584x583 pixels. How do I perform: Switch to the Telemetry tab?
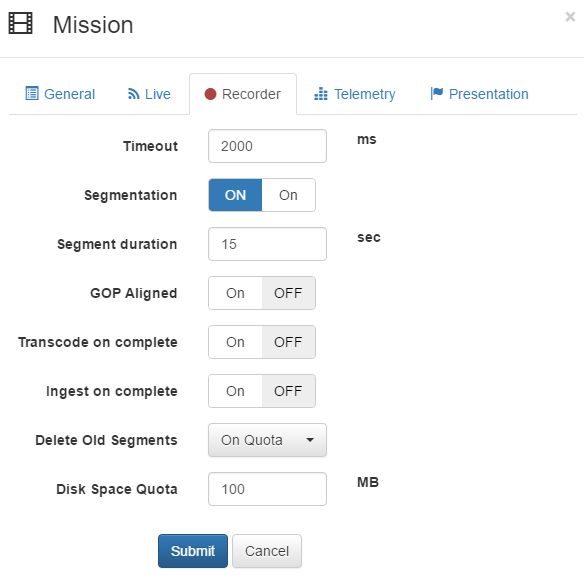pyautogui.click(x=355, y=94)
